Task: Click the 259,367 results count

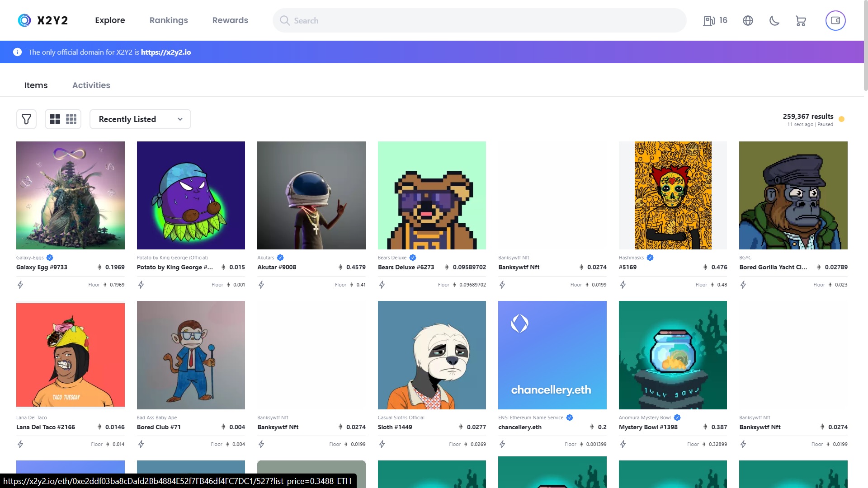Action: pos(808,117)
